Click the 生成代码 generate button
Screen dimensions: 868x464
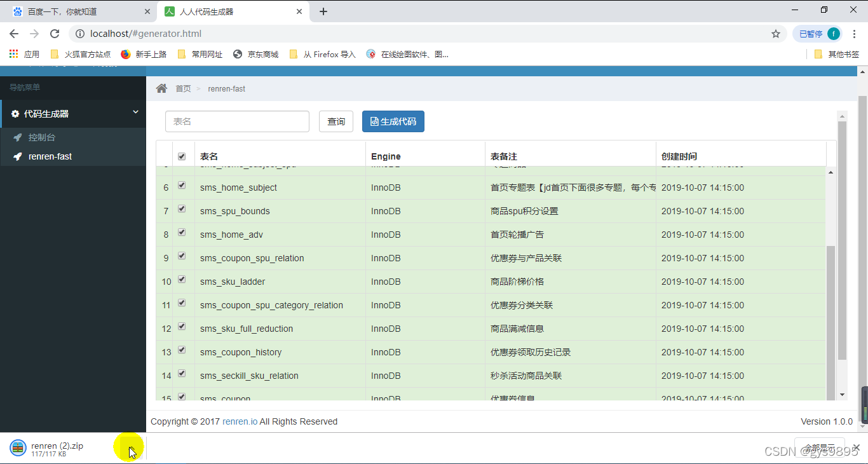click(x=393, y=121)
